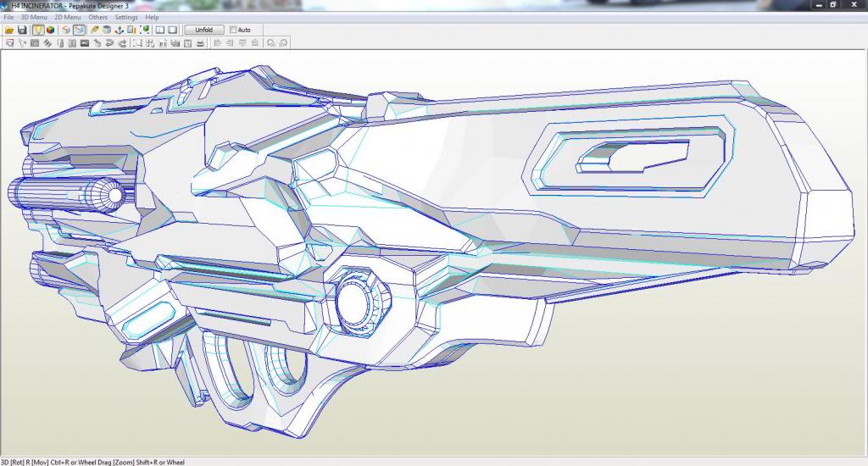868x466 pixels.
Task: Select the select-and-move parts tool
Action: click(x=9, y=43)
